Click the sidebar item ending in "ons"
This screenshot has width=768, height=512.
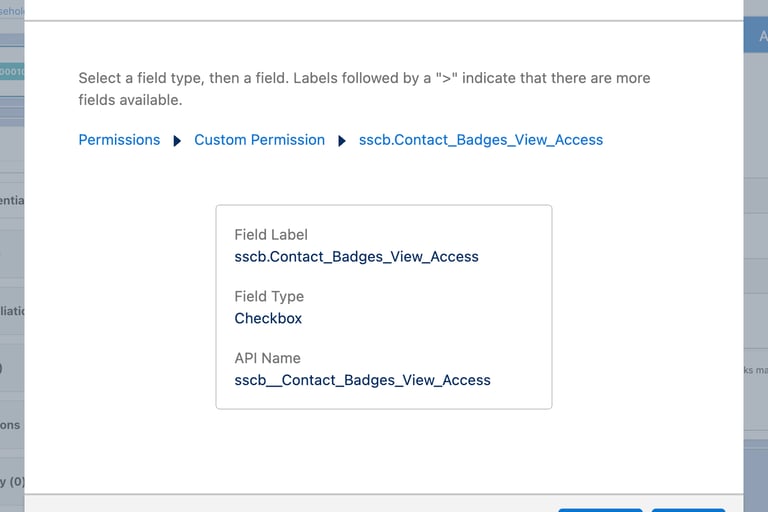[10, 425]
